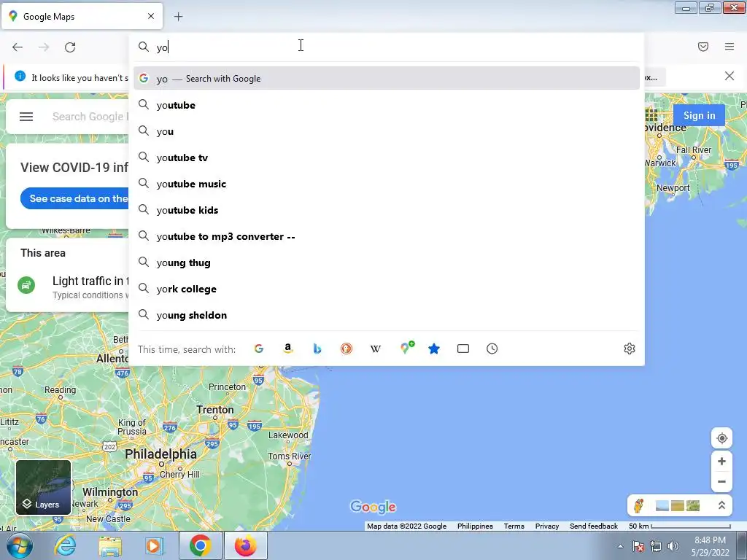
Task: Open search settings gear icon
Action: [630, 349]
